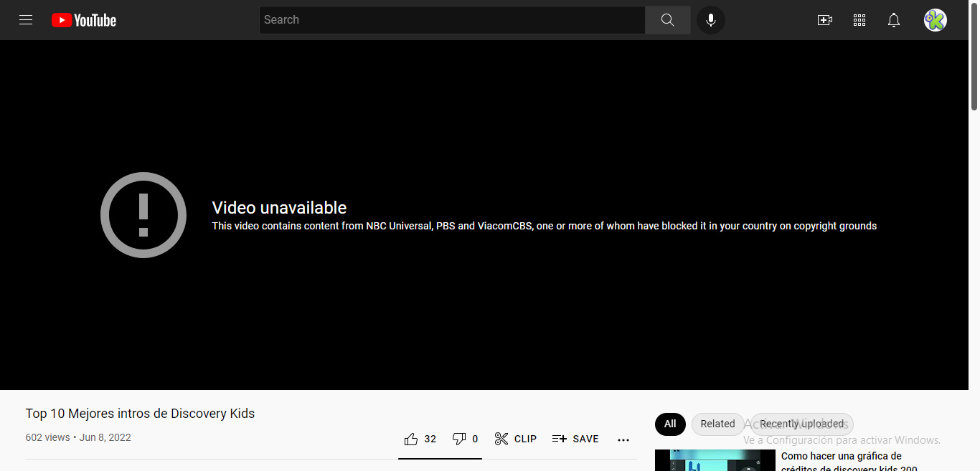Image resolution: width=980 pixels, height=471 pixels.
Task: Click the 'Video unavailable' heading text
Action: coord(279,208)
